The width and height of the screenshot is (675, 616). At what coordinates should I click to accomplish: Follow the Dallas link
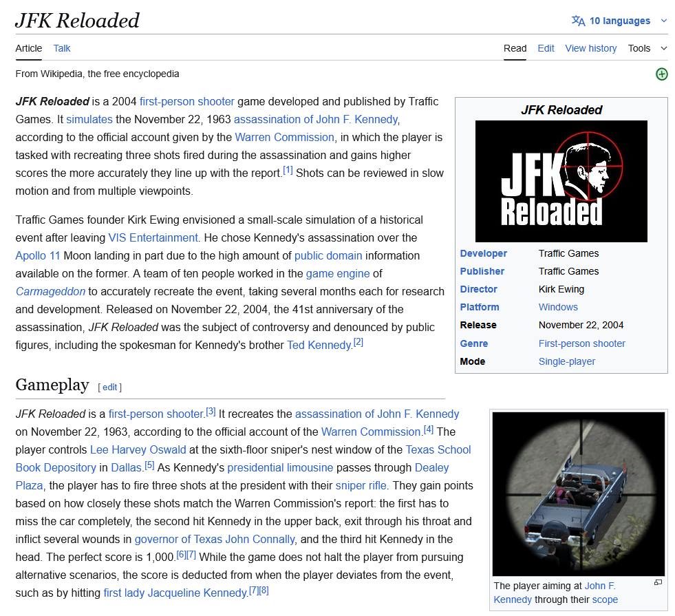(x=126, y=467)
